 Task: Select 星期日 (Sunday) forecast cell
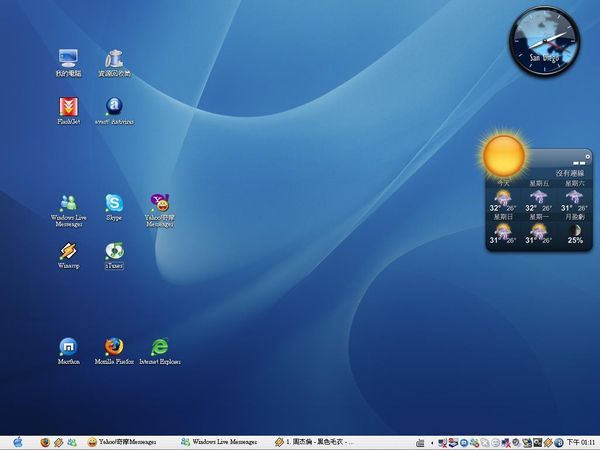(503, 230)
